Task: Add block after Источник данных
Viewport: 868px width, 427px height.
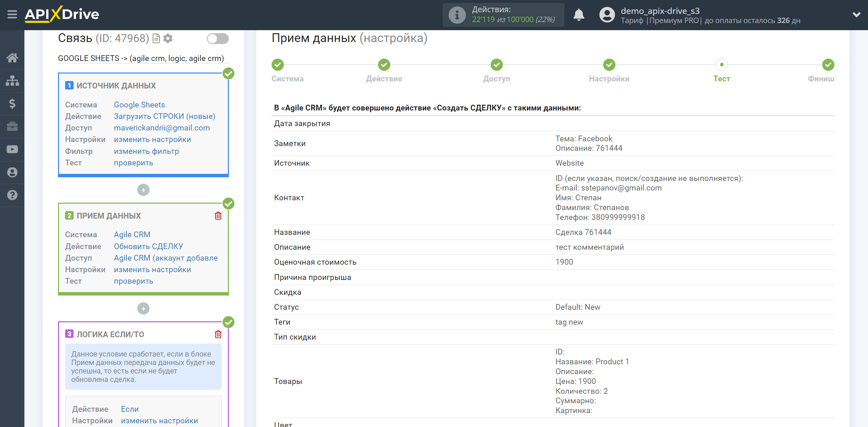Action: 143,190
